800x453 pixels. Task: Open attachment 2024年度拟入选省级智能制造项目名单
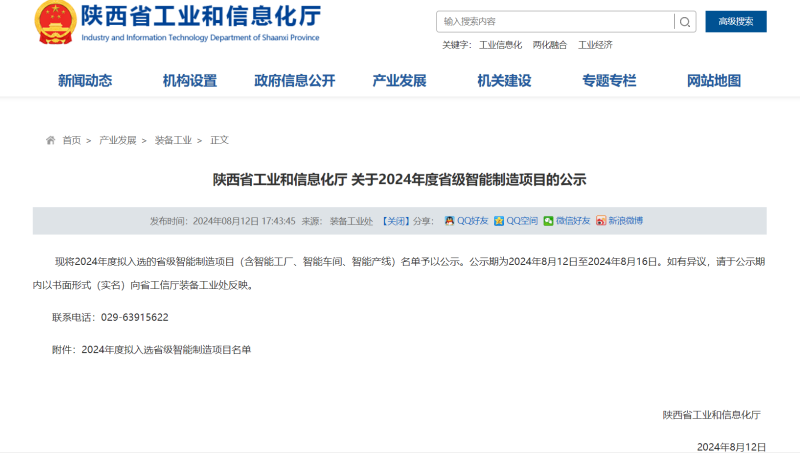click(x=166, y=350)
